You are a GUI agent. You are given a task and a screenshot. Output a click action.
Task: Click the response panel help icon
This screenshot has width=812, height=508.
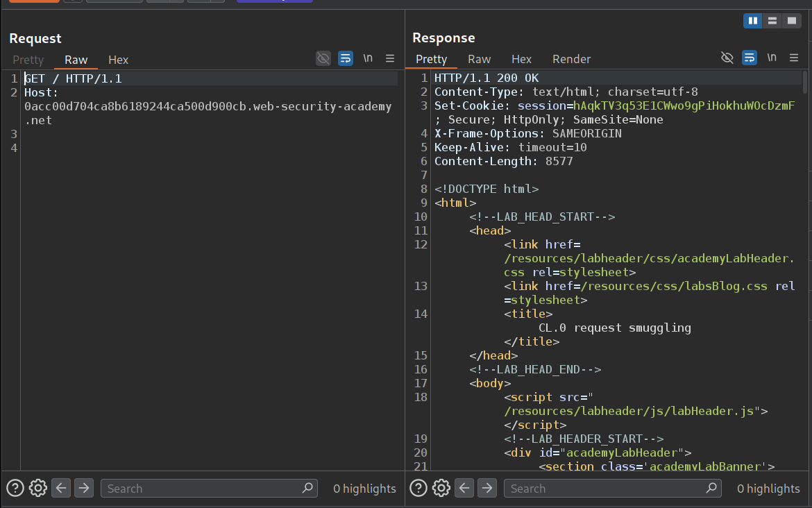click(x=418, y=488)
